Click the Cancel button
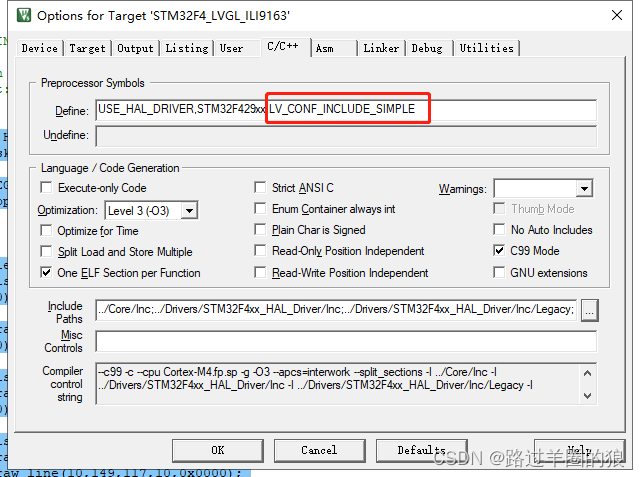 320,450
